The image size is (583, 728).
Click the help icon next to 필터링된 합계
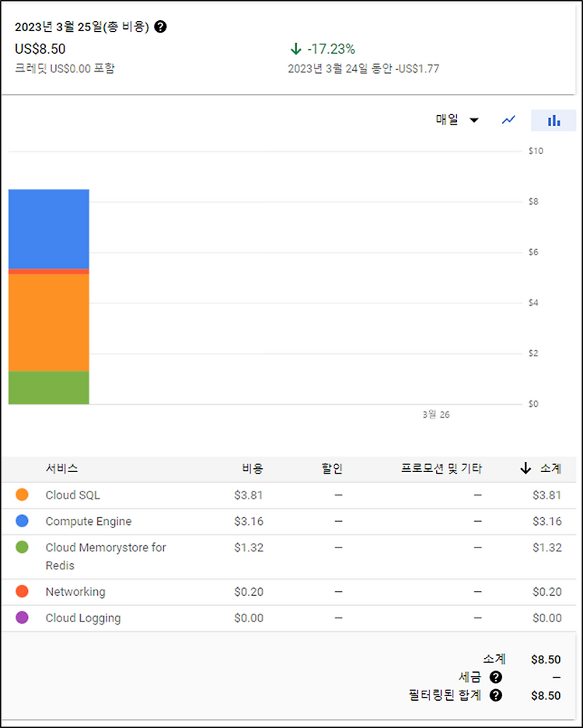pos(496,695)
